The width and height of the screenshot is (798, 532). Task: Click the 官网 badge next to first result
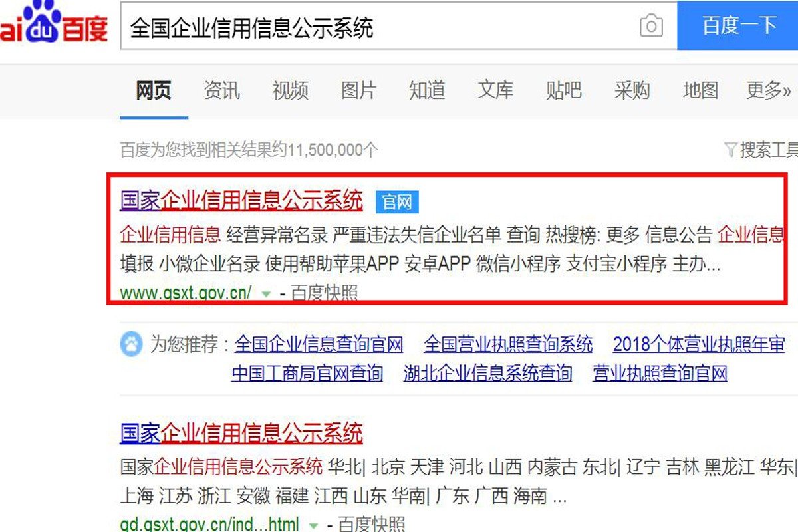396,201
